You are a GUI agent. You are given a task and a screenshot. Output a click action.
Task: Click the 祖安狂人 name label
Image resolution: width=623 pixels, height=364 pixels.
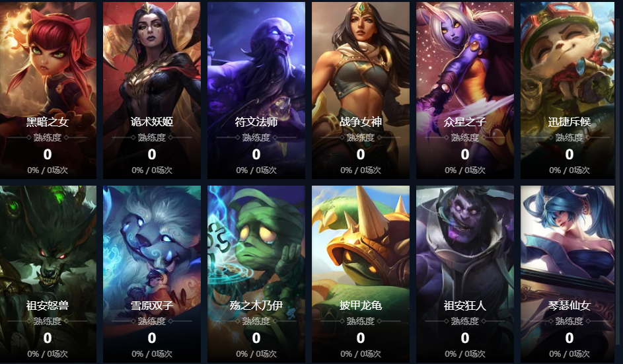tap(465, 305)
